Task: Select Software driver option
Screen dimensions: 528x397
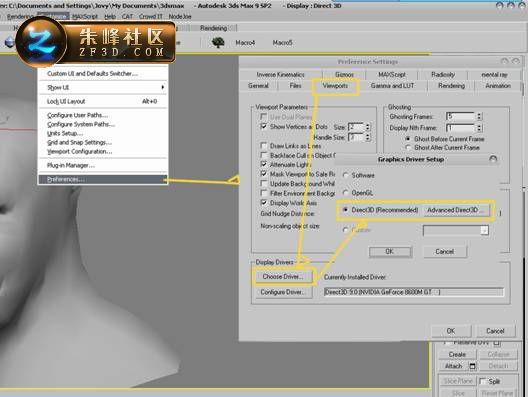Action: point(345,175)
